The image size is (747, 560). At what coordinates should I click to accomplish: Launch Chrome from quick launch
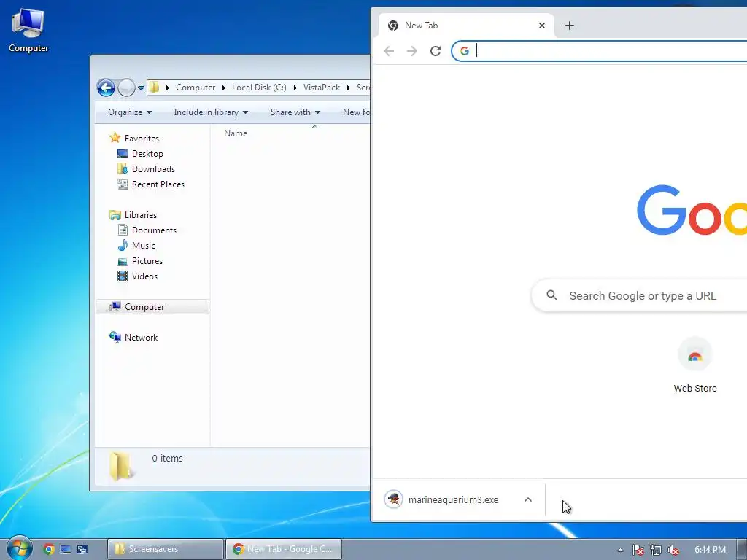(x=49, y=549)
